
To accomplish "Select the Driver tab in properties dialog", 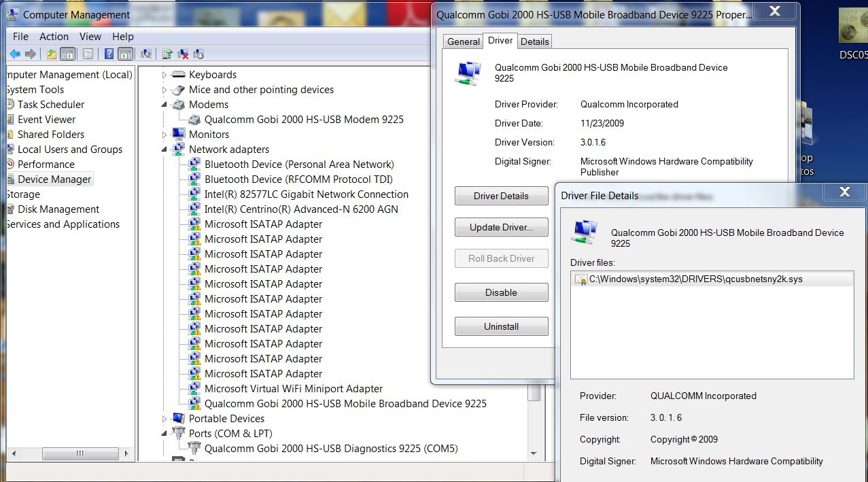I will point(500,41).
